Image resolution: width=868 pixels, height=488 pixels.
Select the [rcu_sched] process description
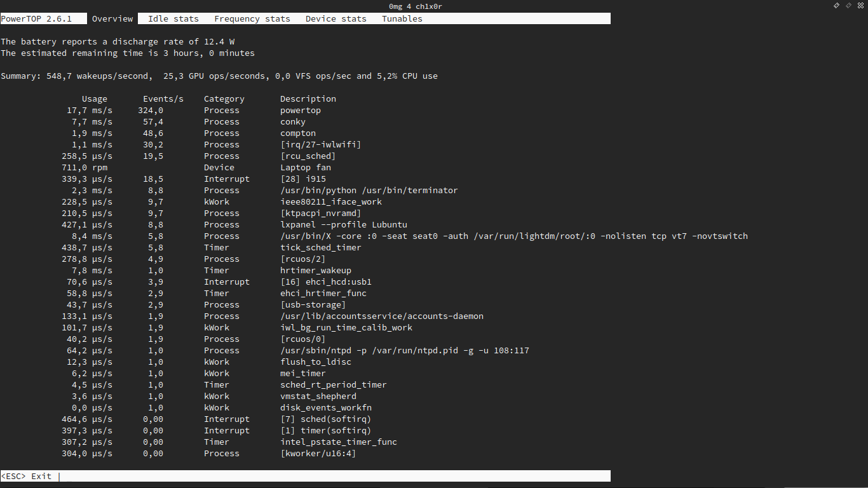tap(308, 156)
